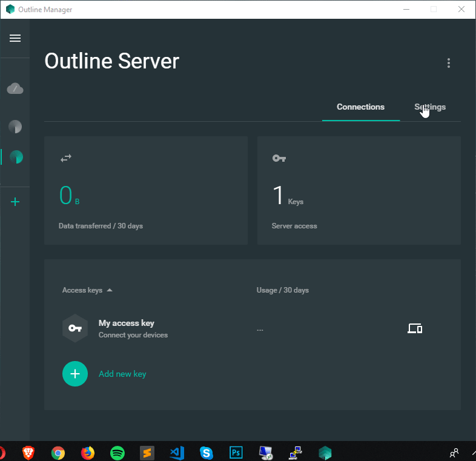Open the PuTTY icon in taskbar
This screenshot has width=476, height=461.
[x=296, y=453]
